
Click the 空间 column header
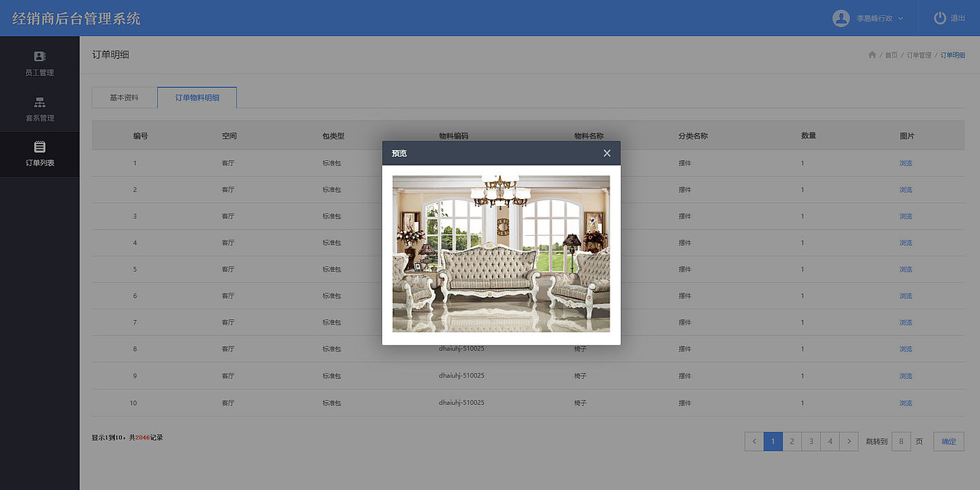(x=229, y=136)
